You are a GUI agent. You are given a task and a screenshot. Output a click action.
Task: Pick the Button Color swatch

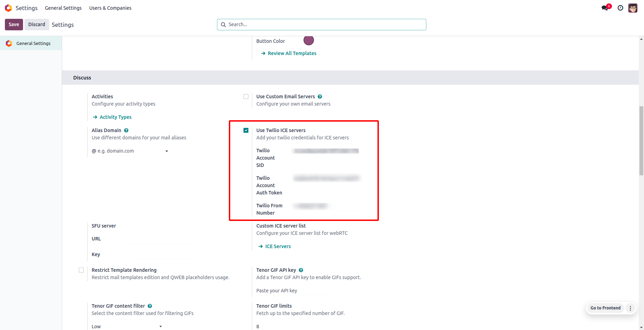[308, 40]
